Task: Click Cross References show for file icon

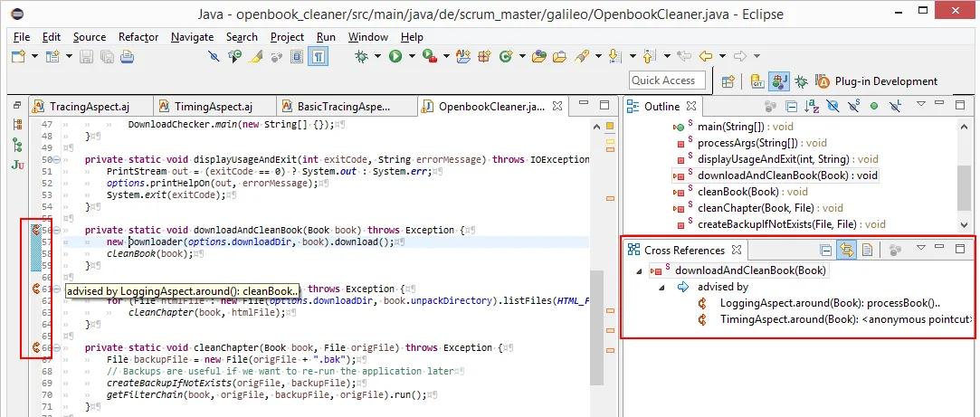Action: tap(867, 250)
